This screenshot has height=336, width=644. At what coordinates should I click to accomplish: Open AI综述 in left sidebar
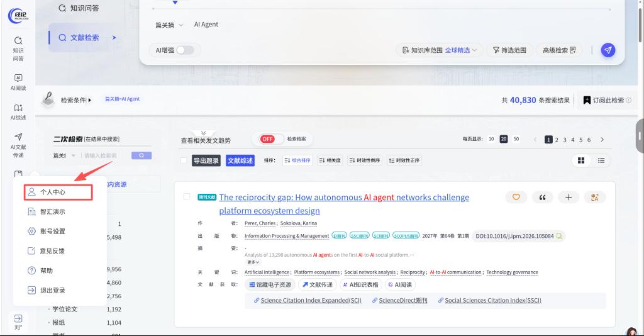click(18, 112)
